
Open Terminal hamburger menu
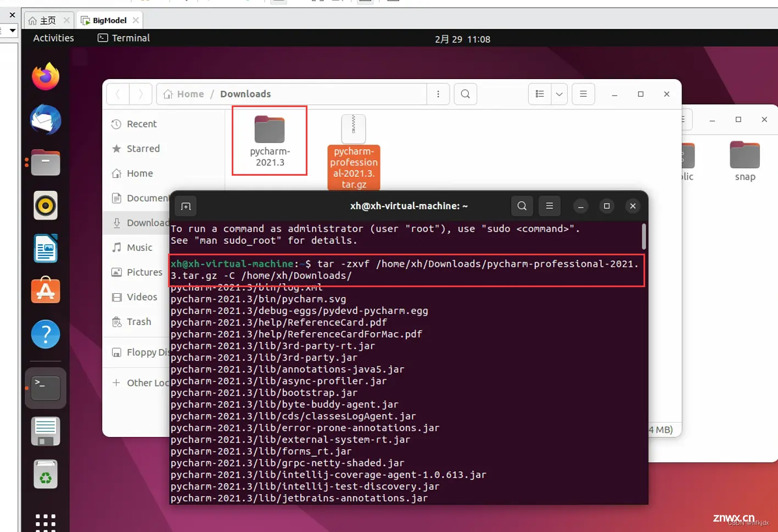tap(549, 206)
